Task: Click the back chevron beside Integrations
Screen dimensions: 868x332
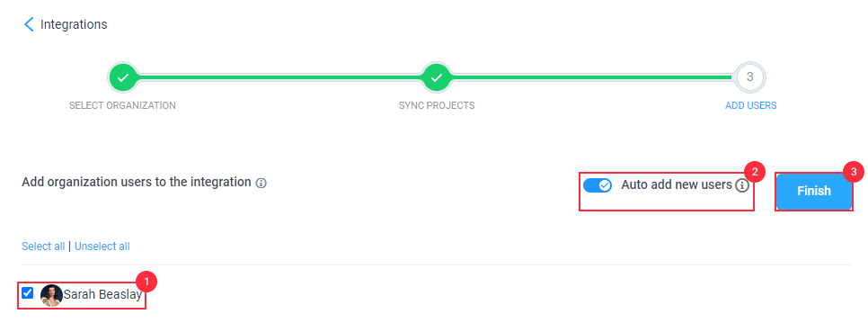Action: tap(29, 24)
